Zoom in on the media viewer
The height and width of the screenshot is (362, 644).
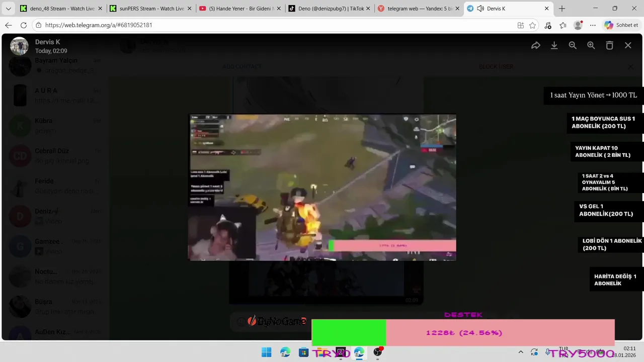[x=591, y=45]
